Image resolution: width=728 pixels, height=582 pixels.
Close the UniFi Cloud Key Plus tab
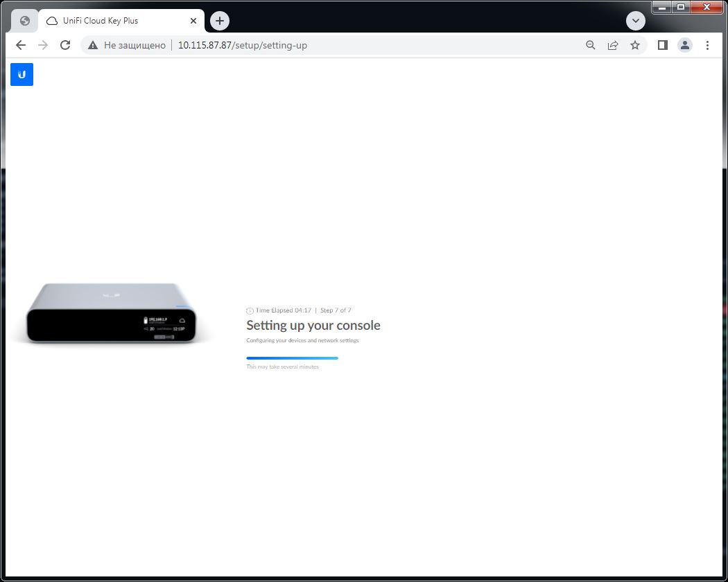193,21
